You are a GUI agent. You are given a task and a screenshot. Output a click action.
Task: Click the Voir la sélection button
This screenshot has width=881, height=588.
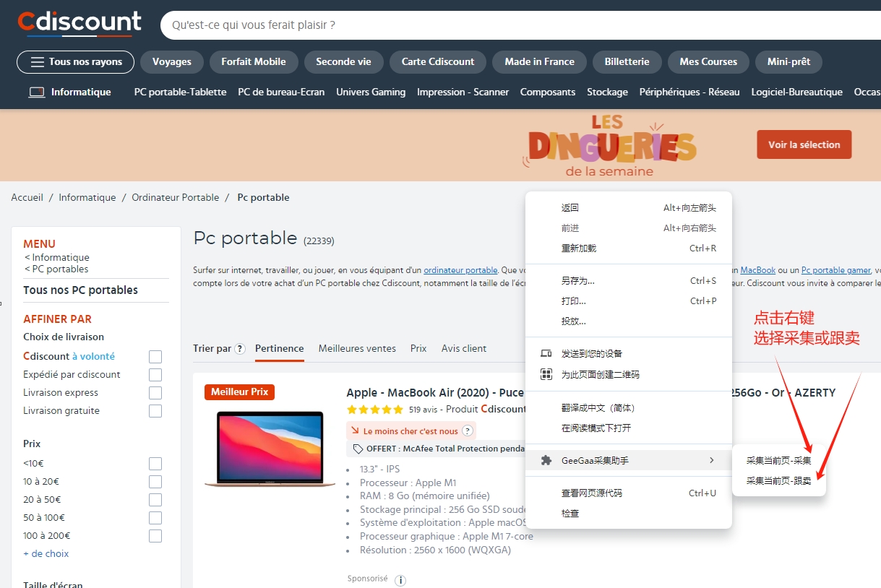pyautogui.click(x=804, y=144)
